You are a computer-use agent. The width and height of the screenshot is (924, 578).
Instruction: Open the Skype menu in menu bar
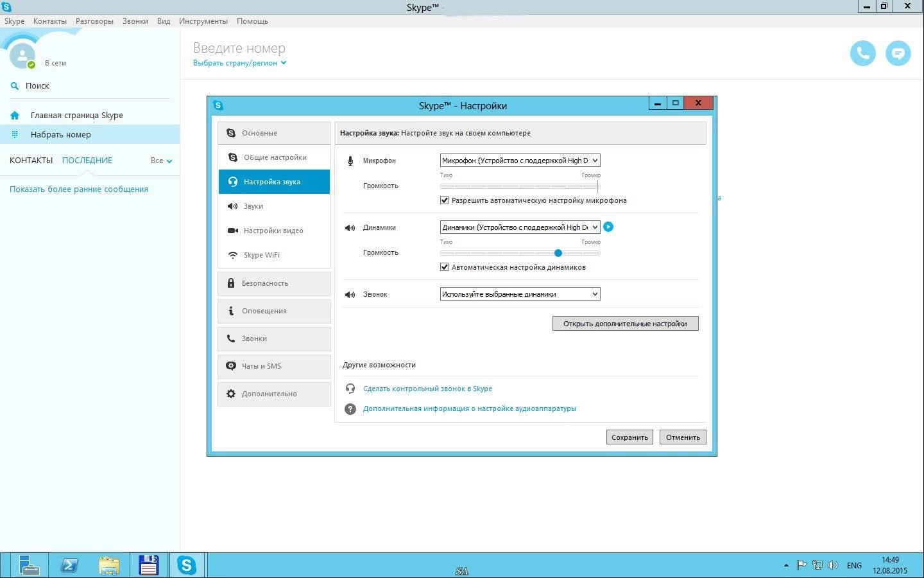[14, 21]
